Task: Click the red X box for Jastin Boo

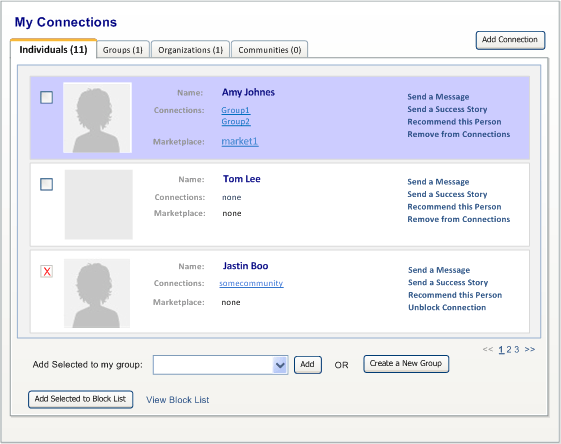Action: pos(47,272)
